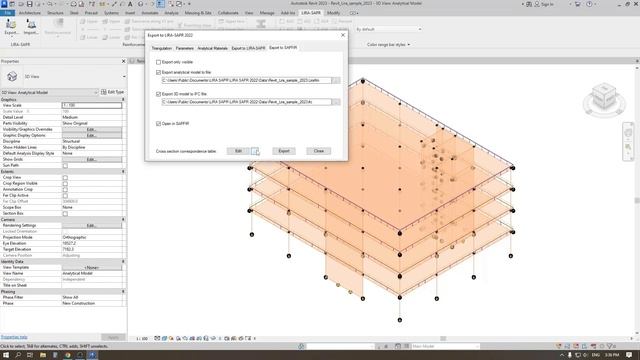
Task: Open the notification center on taskbar
Action: point(629,355)
